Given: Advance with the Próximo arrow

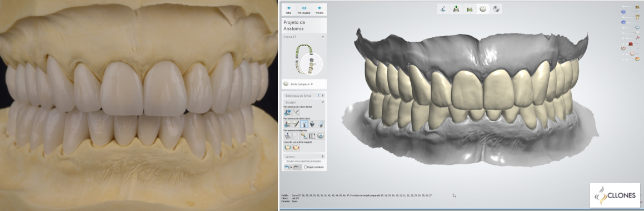Looking at the screenshot, I should click(319, 9).
